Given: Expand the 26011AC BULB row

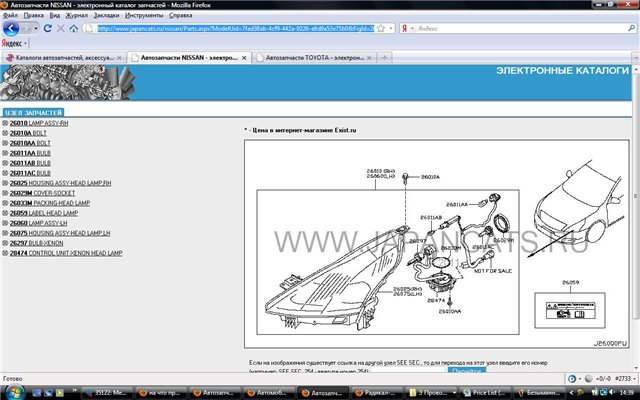Looking at the screenshot, I should coord(5,173).
